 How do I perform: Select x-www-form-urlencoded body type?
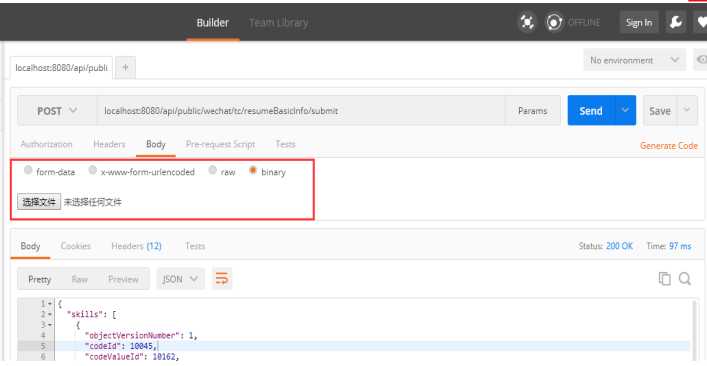(92, 170)
